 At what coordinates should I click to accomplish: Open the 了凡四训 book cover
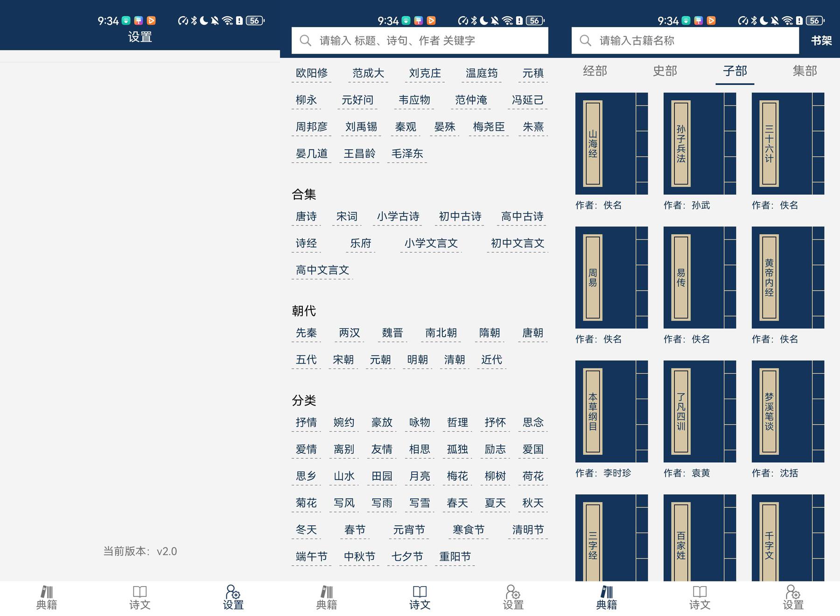coord(700,412)
